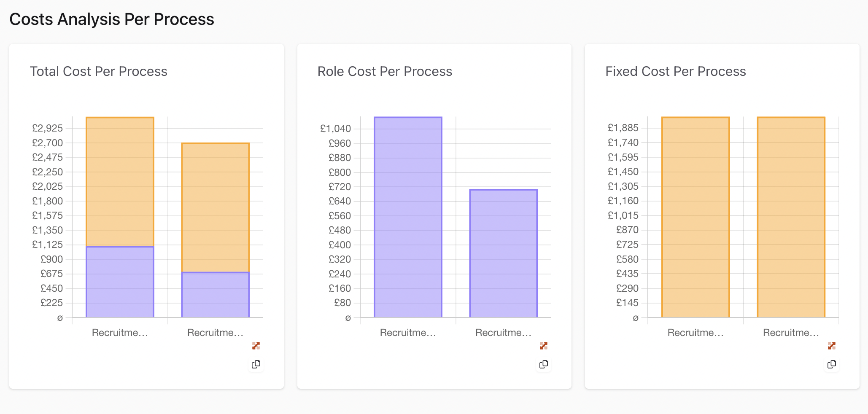Copy the Fixed Cost Per Process chart
The width and height of the screenshot is (868, 414).
pos(832,364)
